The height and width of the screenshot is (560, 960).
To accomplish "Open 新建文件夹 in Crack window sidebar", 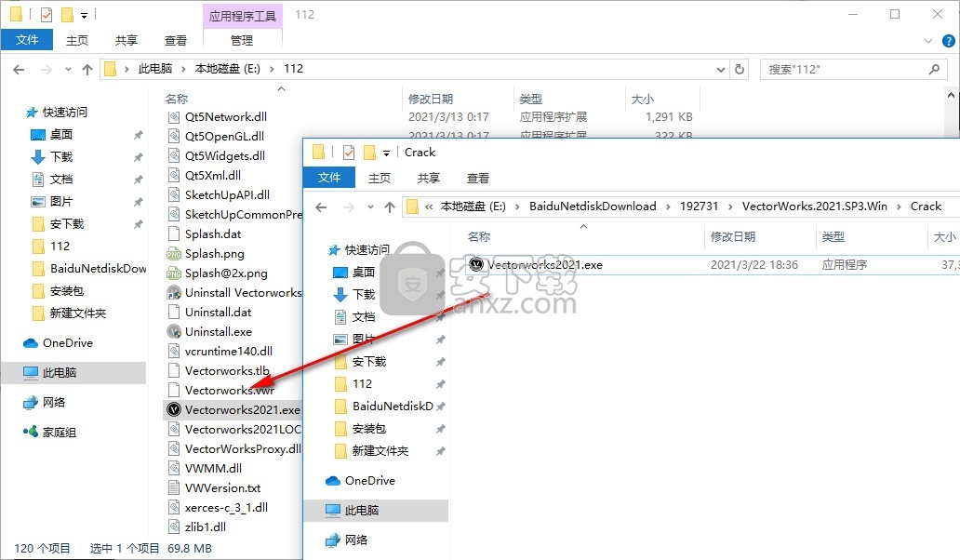I will (x=380, y=451).
